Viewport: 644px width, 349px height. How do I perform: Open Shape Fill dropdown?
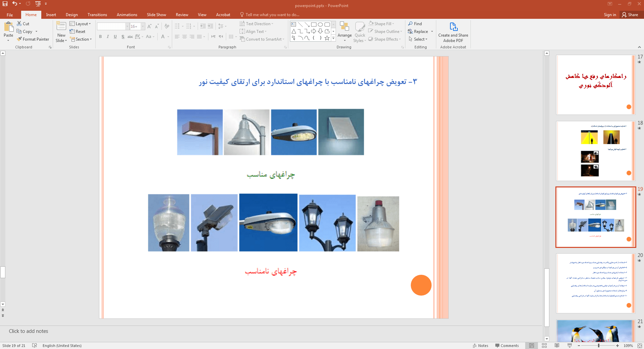pos(381,24)
